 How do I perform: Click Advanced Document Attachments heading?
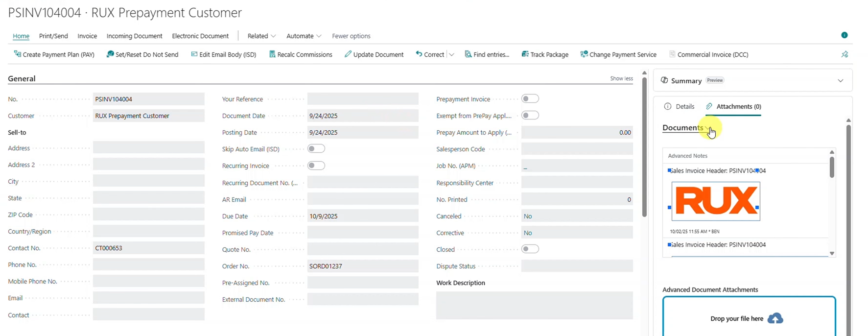pos(710,289)
